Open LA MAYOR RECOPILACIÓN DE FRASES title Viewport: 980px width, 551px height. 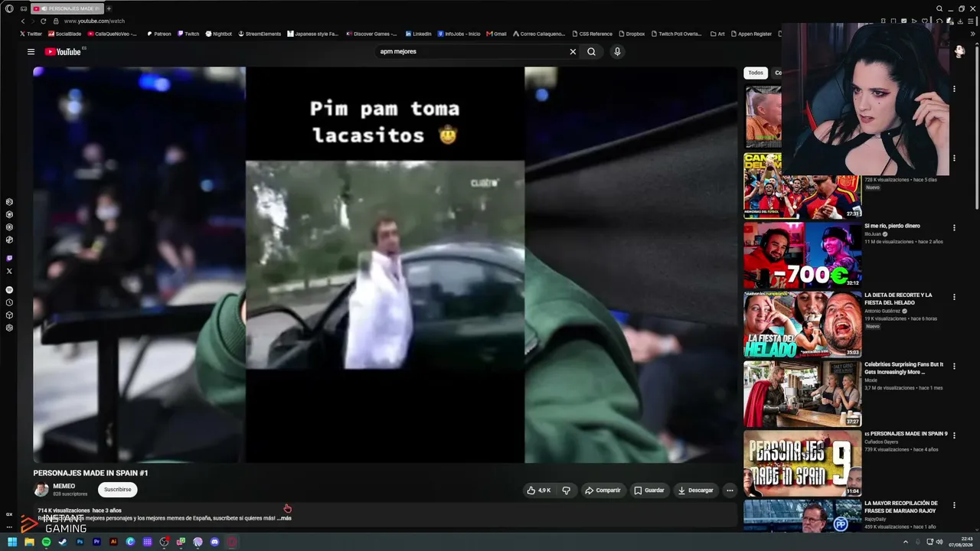[901, 507]
